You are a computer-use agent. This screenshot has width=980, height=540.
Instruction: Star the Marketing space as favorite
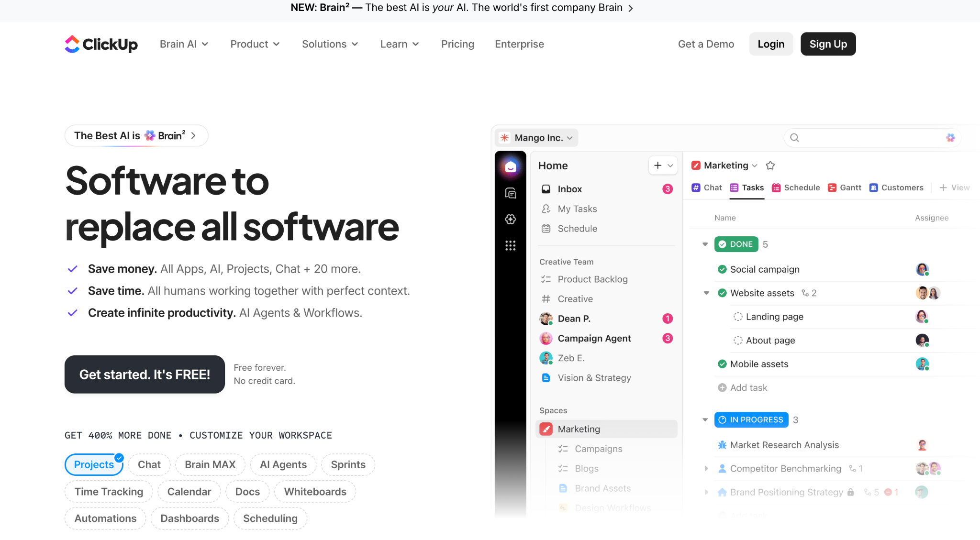[x=770, y=165]
